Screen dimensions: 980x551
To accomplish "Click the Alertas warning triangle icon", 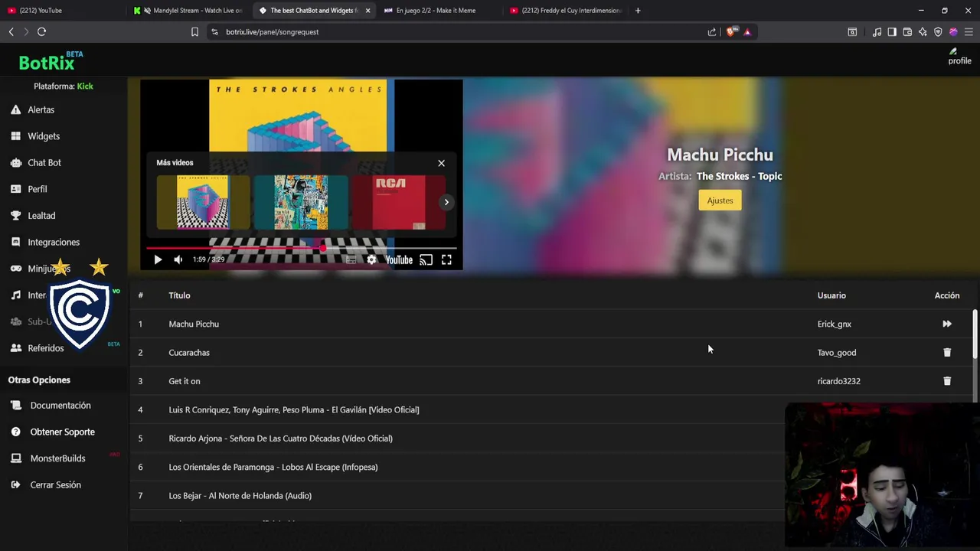I will coord(15,109).
